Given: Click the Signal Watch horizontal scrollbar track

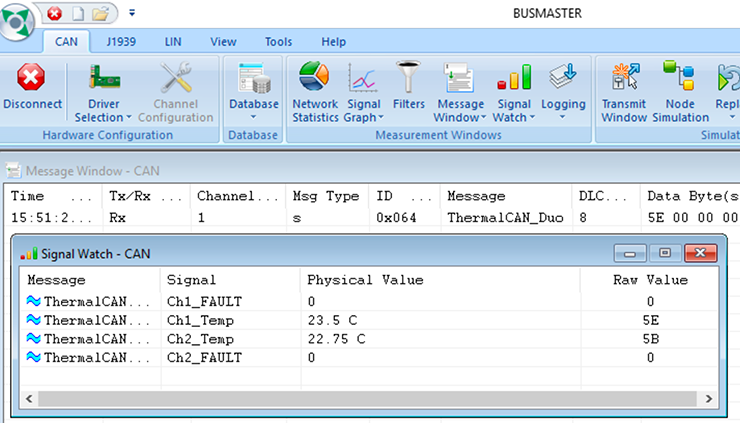Looking at the screenshot, I should (368, 398).
